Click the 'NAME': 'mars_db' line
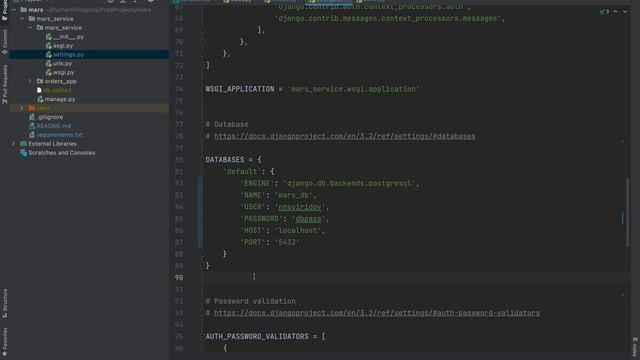This screenshot has width=640, height=360. 278,195
